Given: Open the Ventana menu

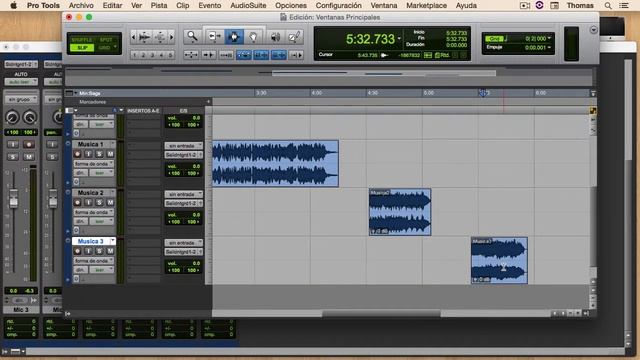Looking at the screenshot, I should click(x=384, y=5).
